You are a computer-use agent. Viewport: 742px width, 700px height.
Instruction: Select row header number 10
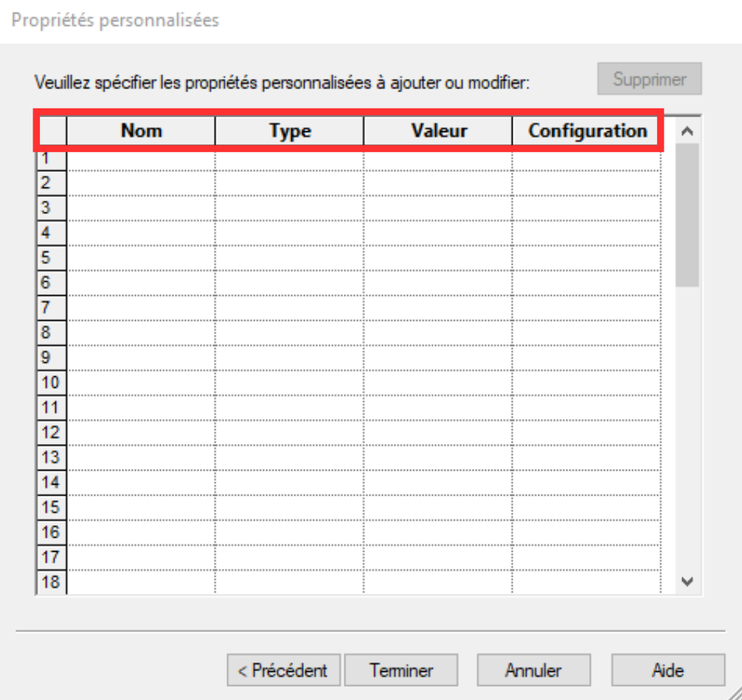(51, 383)
